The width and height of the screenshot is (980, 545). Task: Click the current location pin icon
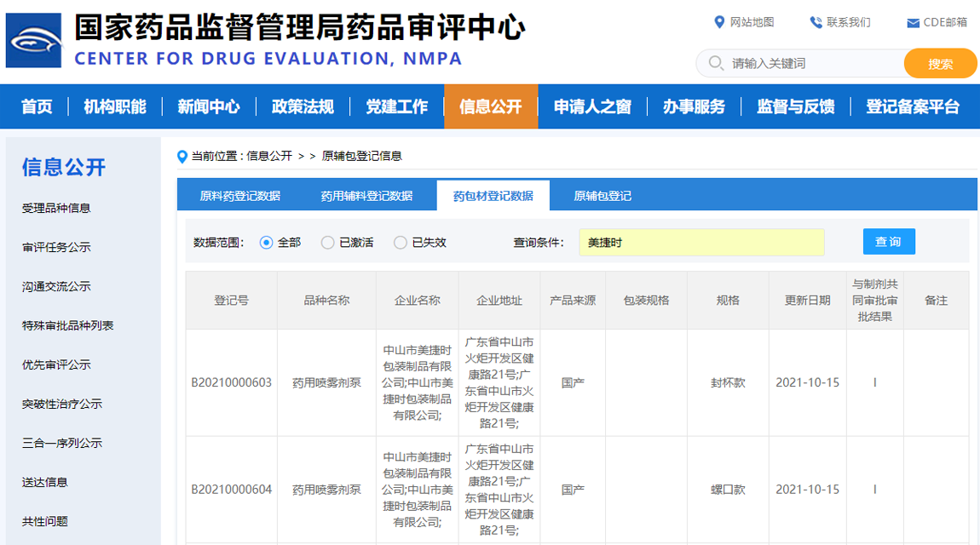point(182,157)
